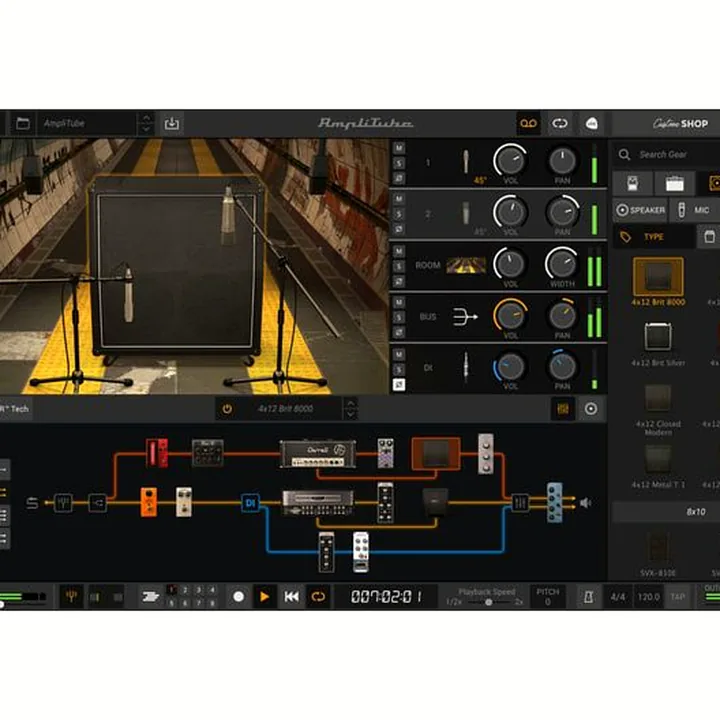Click the save preset download icon
Viewport: 720px width, 720px height.
pyautogui.click(x=172, y=123)
